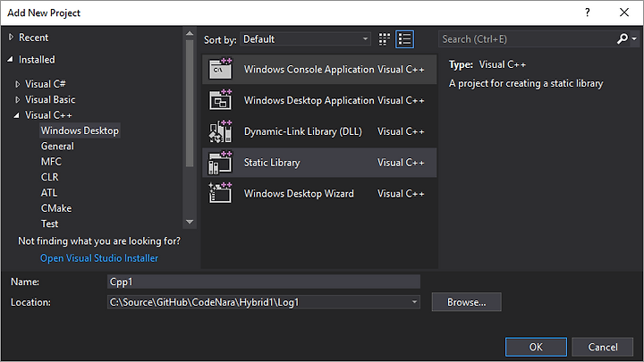
Task: Click the Dynamic-Link Library (DLL) template icon
Action: tap(220, 131)
